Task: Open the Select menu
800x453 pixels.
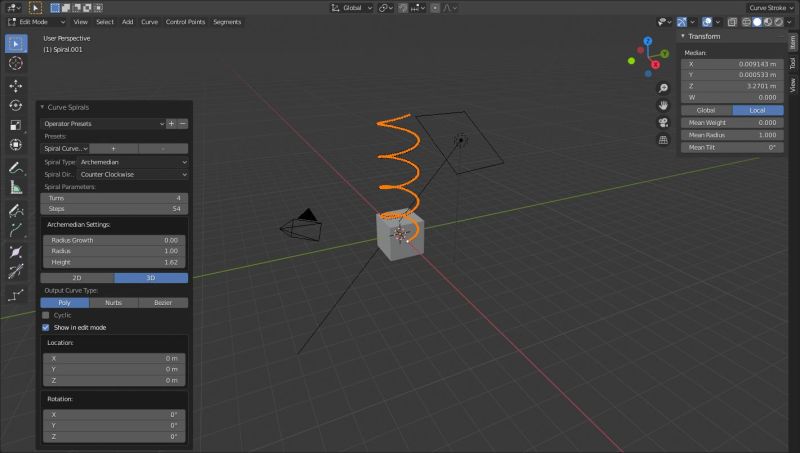Action: 105,22
